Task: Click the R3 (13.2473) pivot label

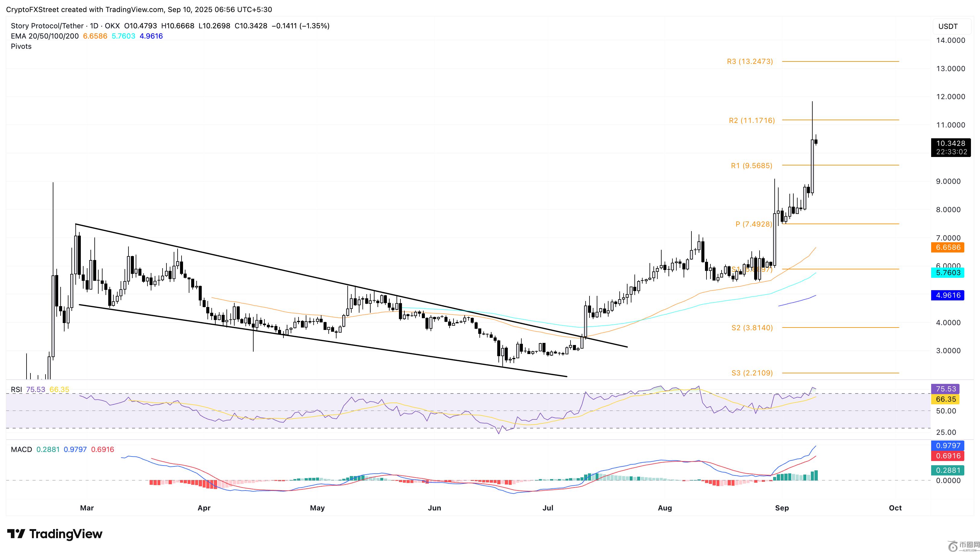Action: 750,61
